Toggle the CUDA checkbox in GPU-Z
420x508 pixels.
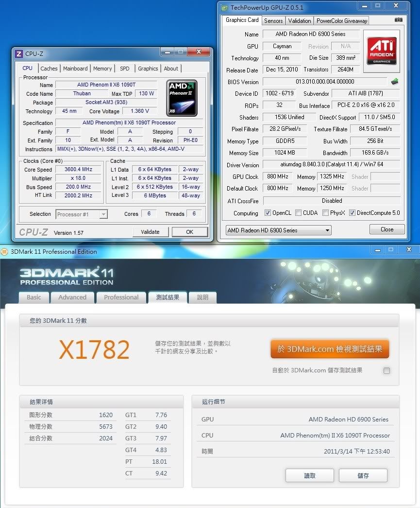pos(298,213)
